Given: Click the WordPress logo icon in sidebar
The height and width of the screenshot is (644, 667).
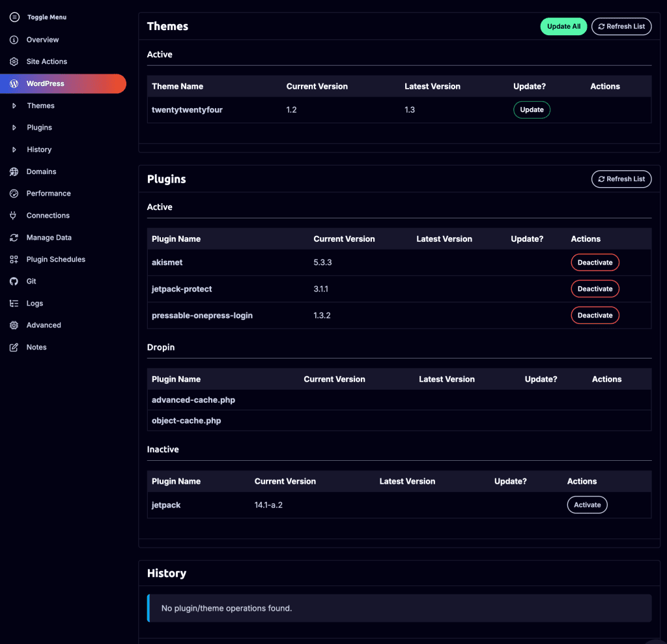Looking at the screenshot, I should [x=14, y=83].
